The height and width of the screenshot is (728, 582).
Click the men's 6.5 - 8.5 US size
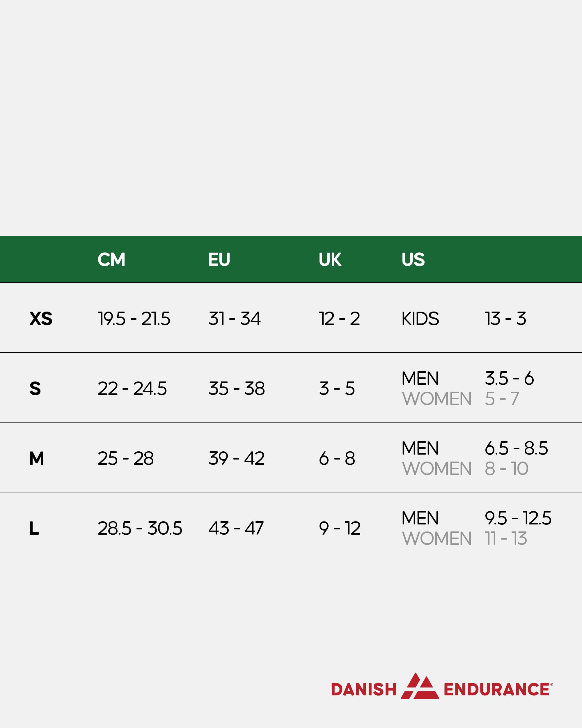click(x=516, y=448)
